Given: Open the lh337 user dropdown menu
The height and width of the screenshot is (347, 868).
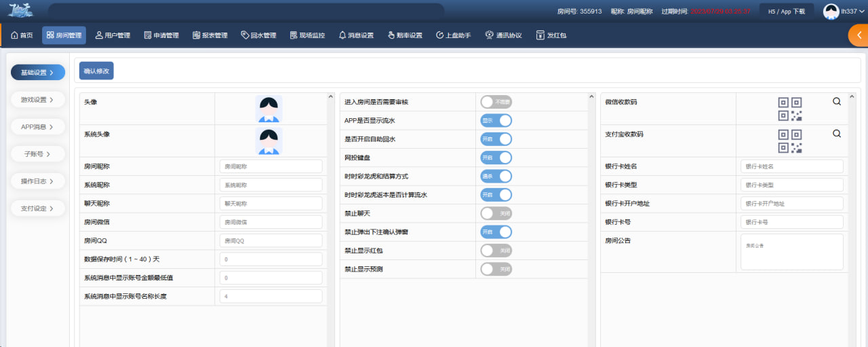Looking at the screenshot, I should (844, 12).
